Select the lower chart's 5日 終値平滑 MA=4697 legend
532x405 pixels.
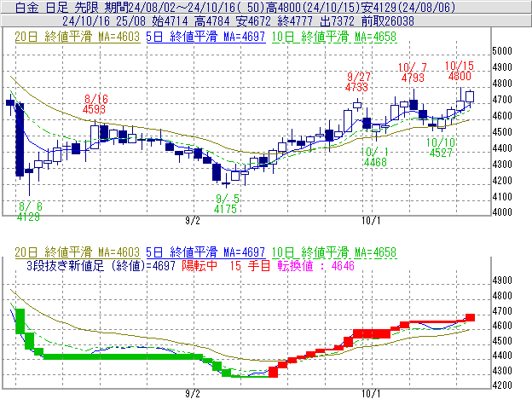tap(205, 252)
